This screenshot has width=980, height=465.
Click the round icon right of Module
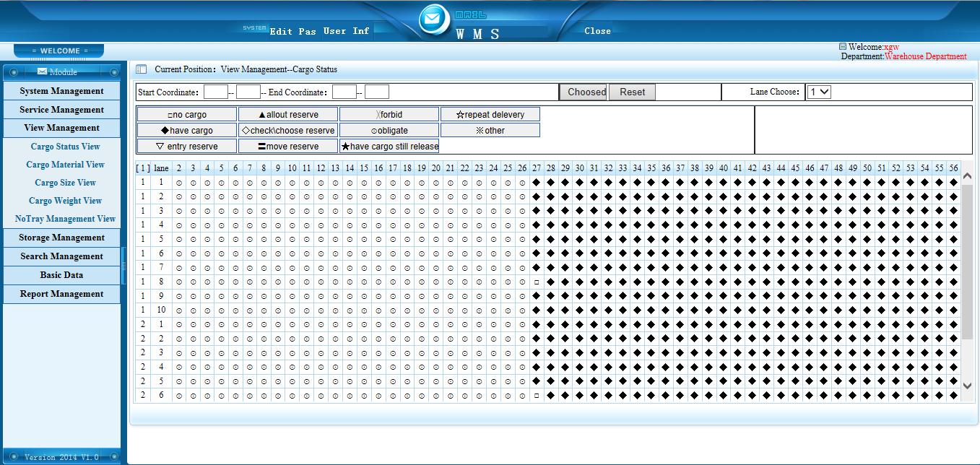pos(113,72)
